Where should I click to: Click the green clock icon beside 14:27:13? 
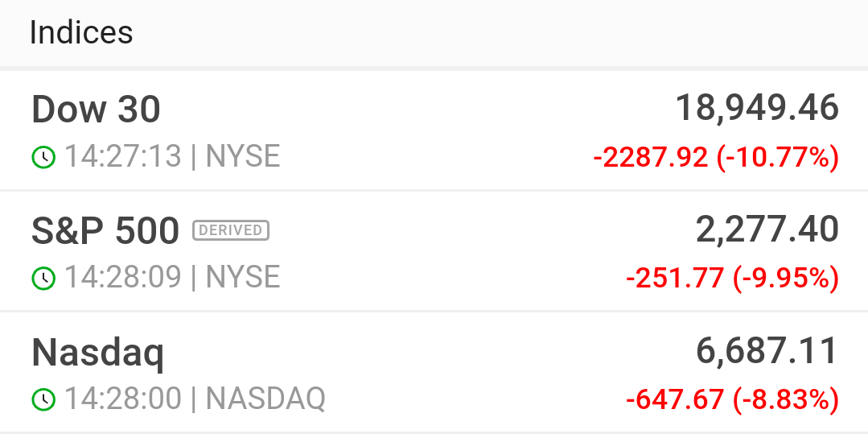point(43,157)
